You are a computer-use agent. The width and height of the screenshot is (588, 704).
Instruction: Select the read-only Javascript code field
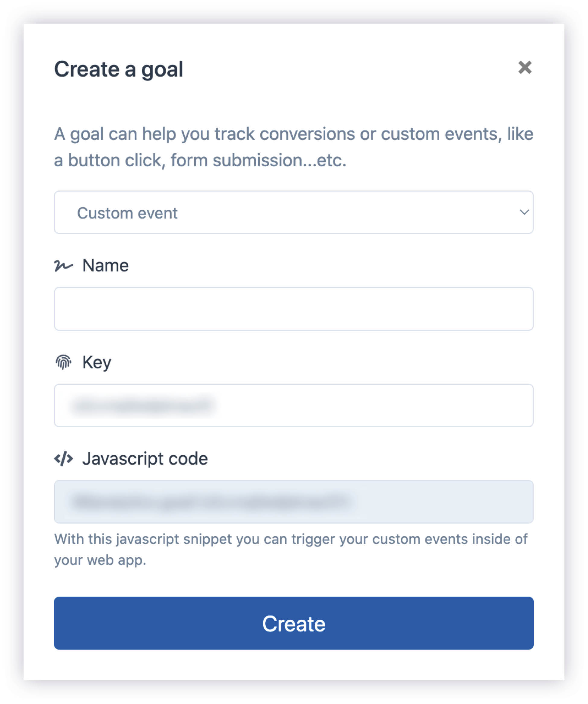point(294,502)
